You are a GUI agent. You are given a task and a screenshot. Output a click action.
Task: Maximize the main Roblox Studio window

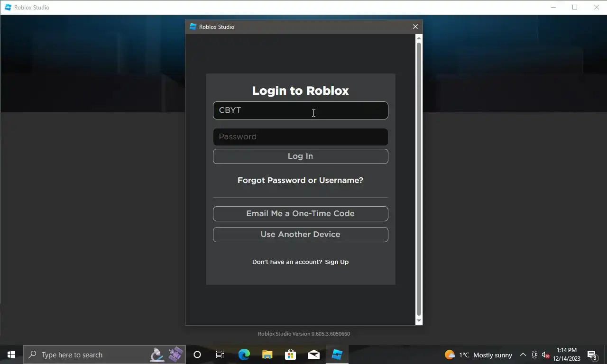[x=575, y=7]
